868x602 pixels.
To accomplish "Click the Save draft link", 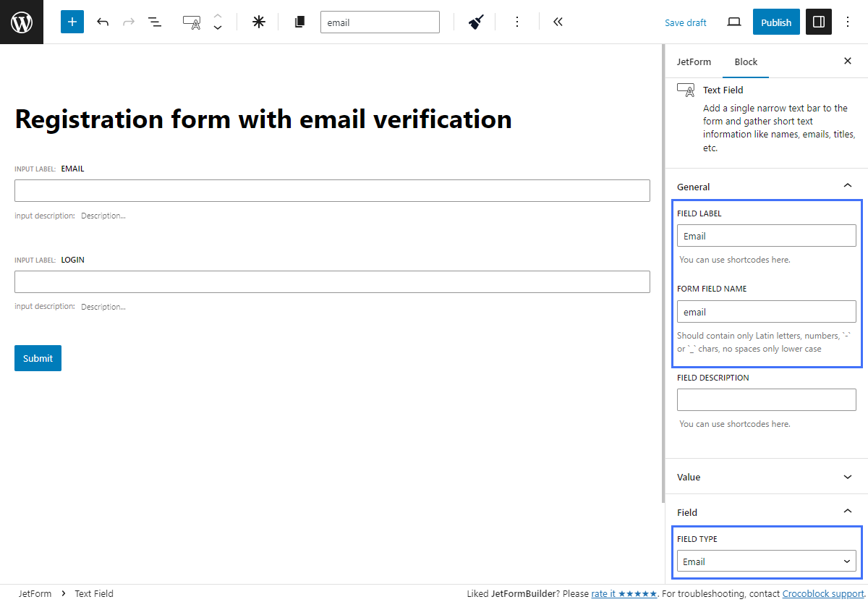I will [x=685, y=22].
